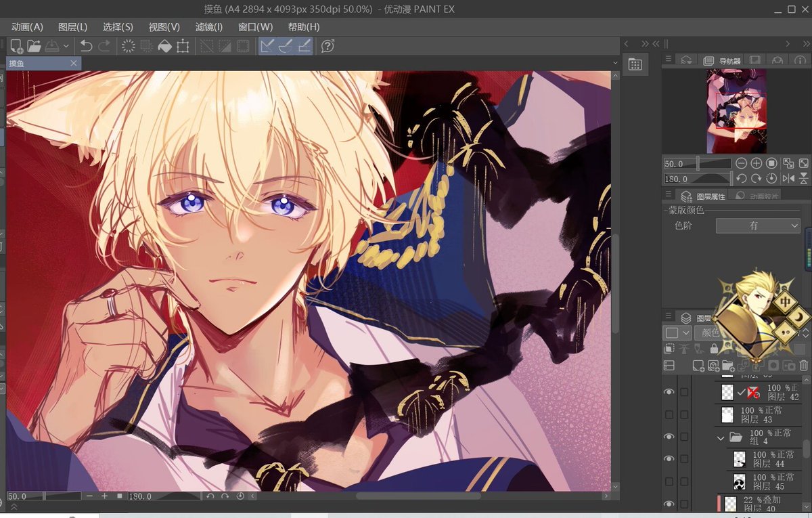Open the 视图(V) menu
Image resolution: width=812 pixels, height=518 pixels.
(164, 27)
